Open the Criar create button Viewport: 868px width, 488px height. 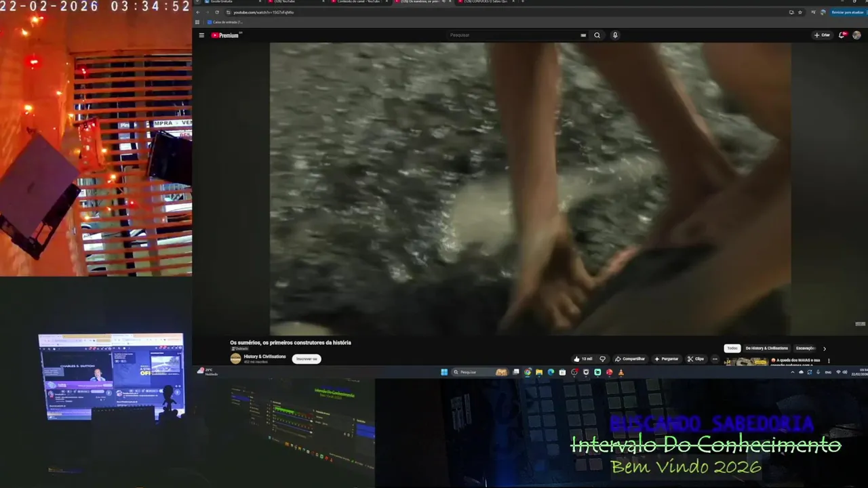(x=822, y=35)
